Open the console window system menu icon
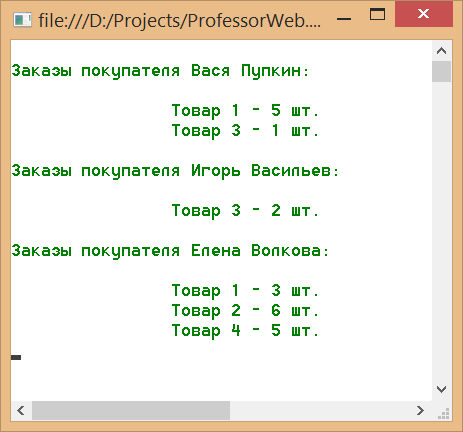Viewport: 463px width, 432px height. 23,20
